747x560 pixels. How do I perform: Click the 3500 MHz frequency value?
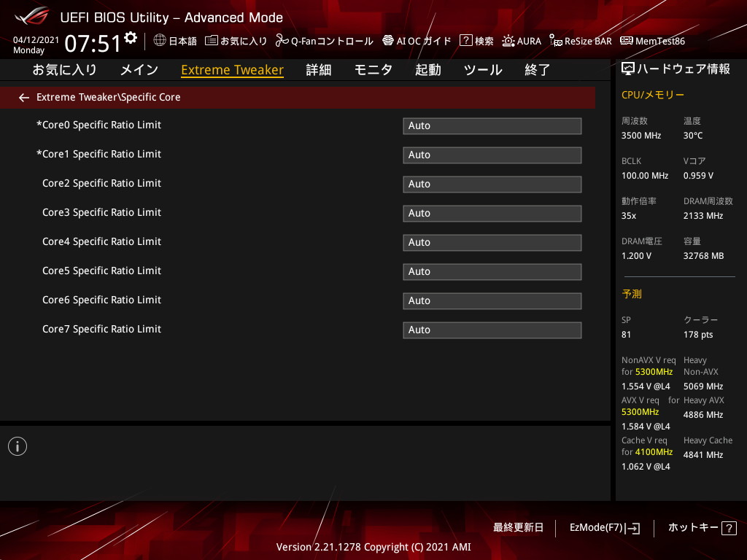(640, 136)
